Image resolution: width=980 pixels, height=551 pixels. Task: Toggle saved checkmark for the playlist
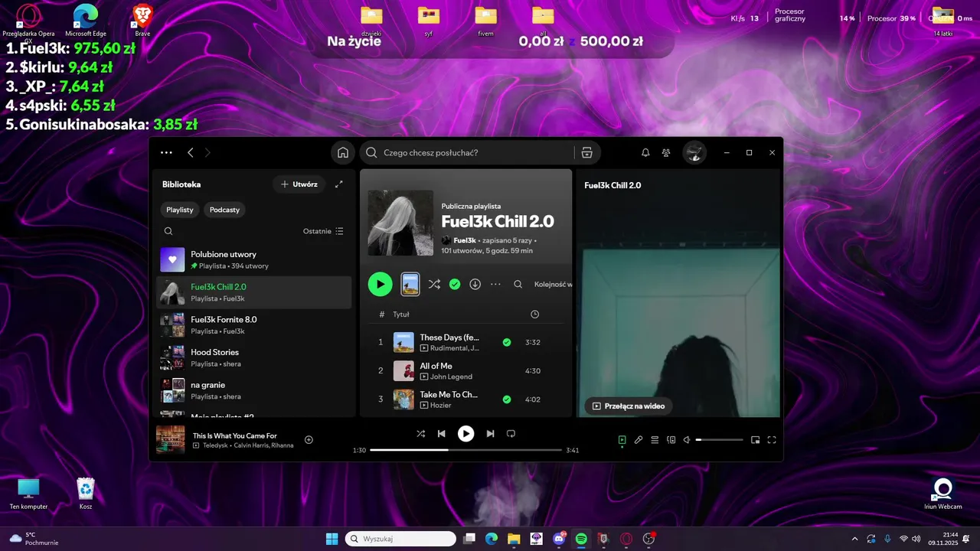point(455,284)
